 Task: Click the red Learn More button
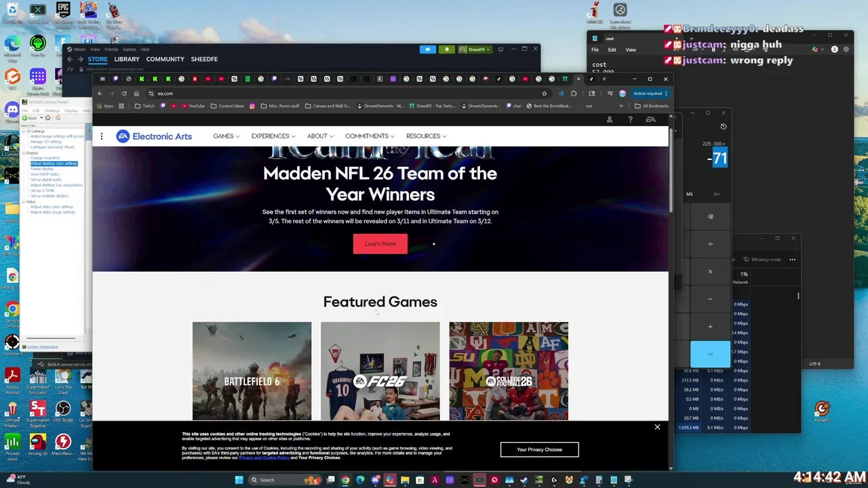click(380, 244)
